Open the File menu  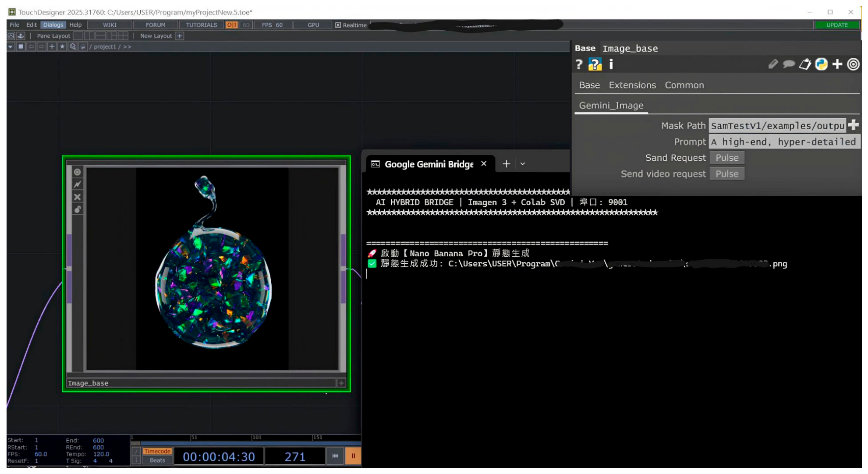point(14,25)
